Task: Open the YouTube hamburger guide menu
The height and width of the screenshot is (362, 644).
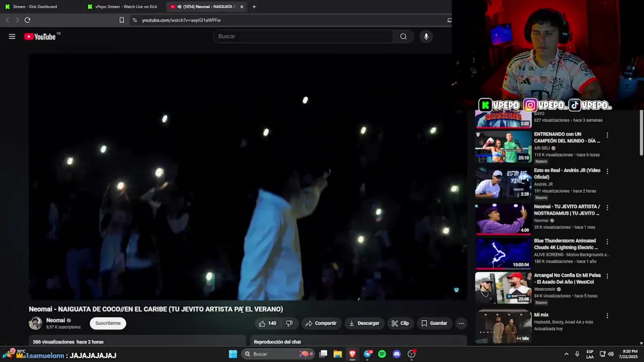Action: point(12,36)
